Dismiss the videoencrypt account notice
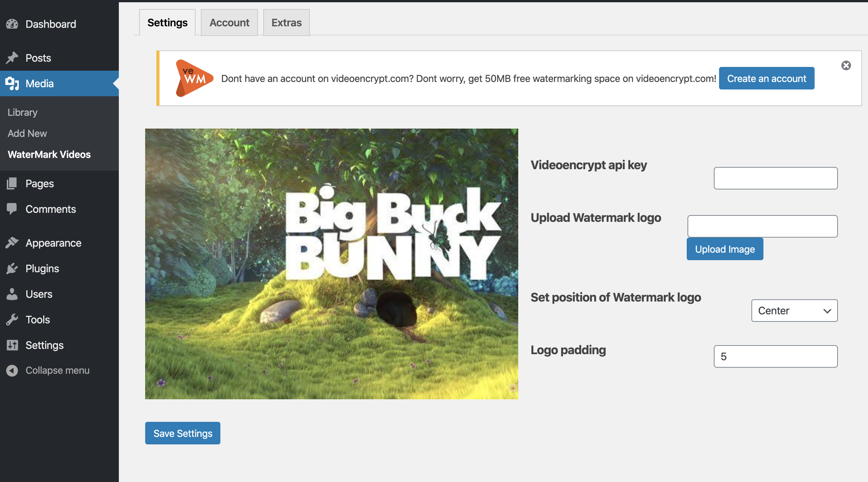 846,65
